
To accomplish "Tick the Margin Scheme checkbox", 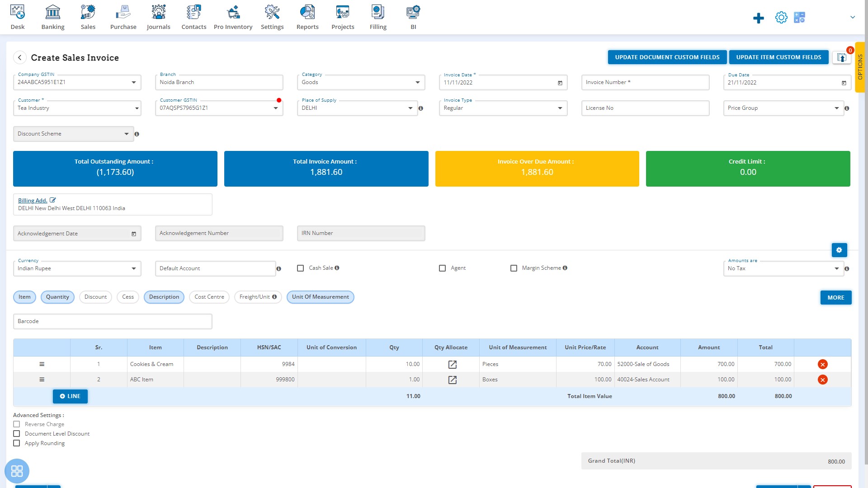I will [514, 268].
